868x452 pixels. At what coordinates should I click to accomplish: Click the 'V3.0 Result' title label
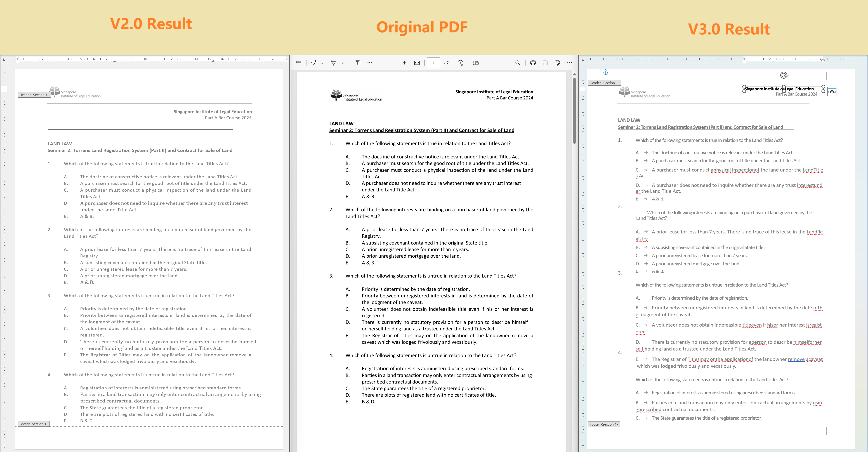click(x=729, y=29)
